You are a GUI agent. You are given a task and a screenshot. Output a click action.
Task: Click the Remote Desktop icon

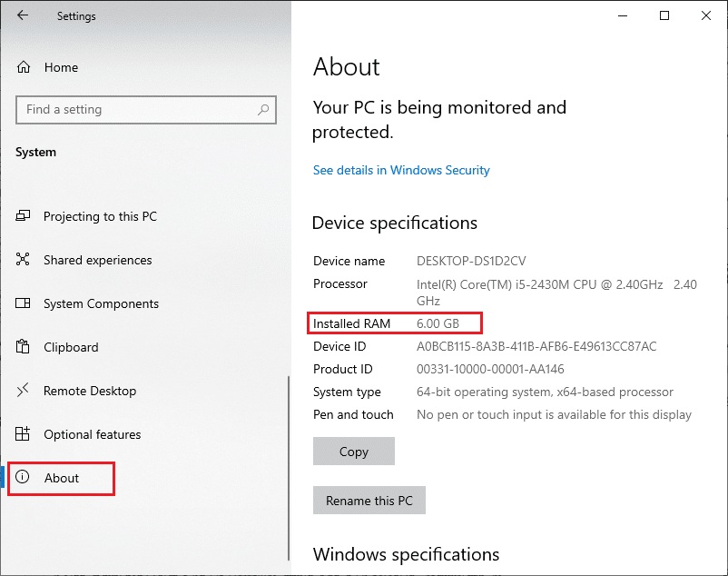24,391
